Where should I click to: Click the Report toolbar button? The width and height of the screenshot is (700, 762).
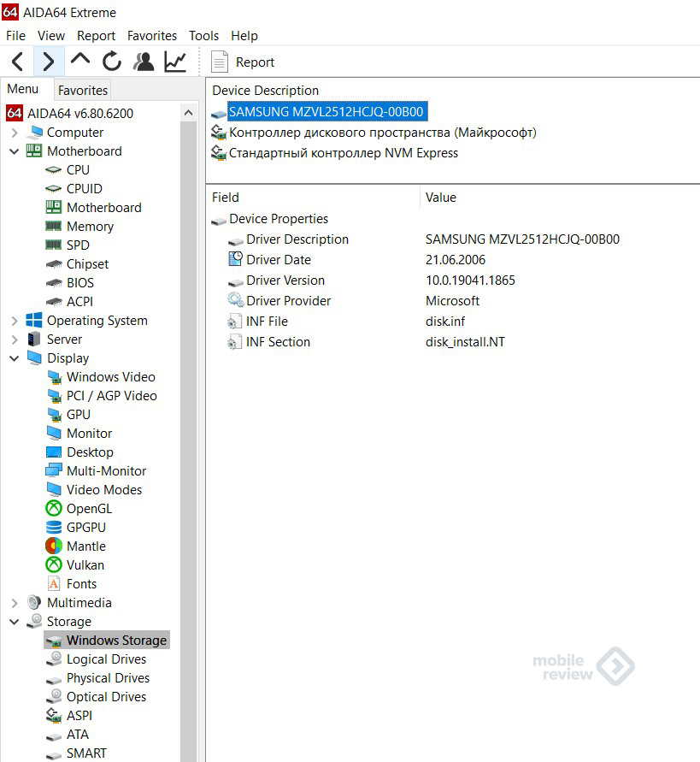(x=243, y=62)
